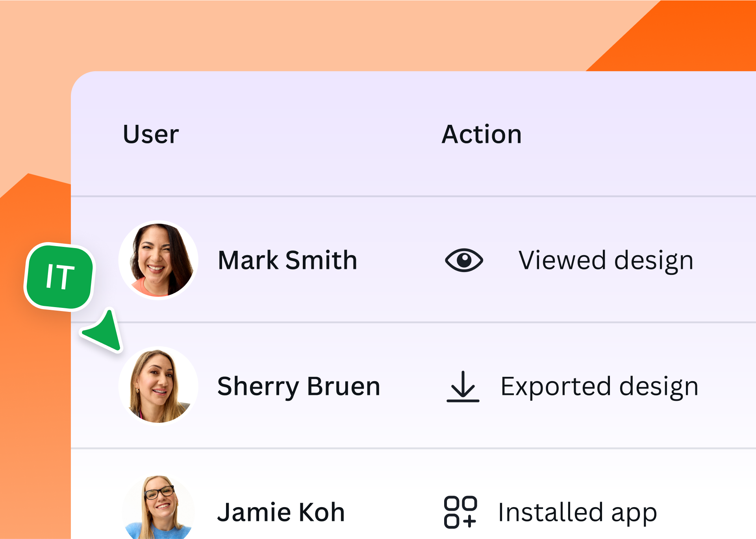756x539 pixels.
Task: Click the apps grid plus icon
Action: pyautogui.click(x=460, y=512)
